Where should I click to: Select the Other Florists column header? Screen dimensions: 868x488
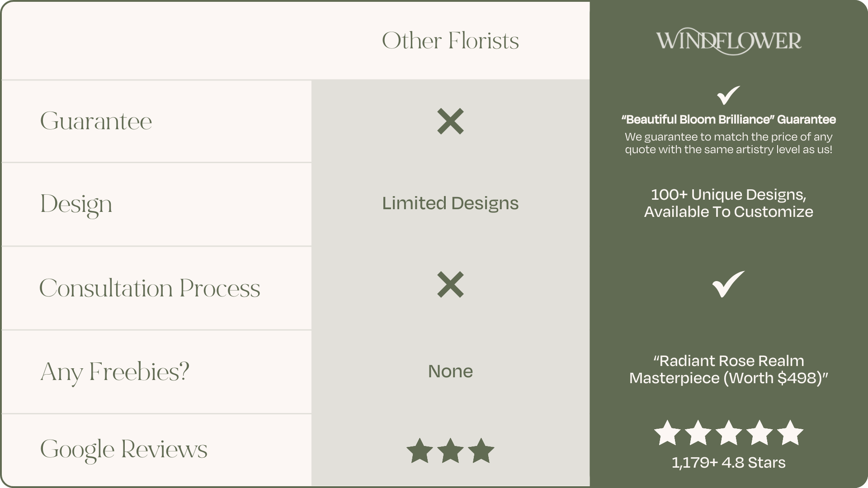point(450,41)
